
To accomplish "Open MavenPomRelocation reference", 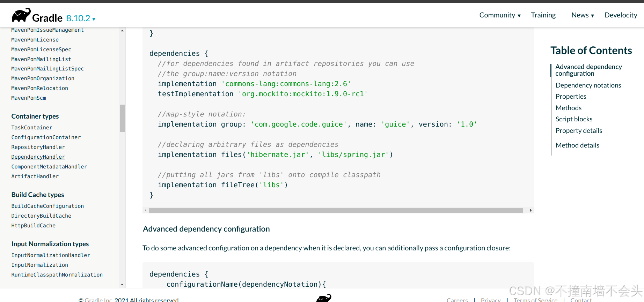I will [x=39, y=88].
